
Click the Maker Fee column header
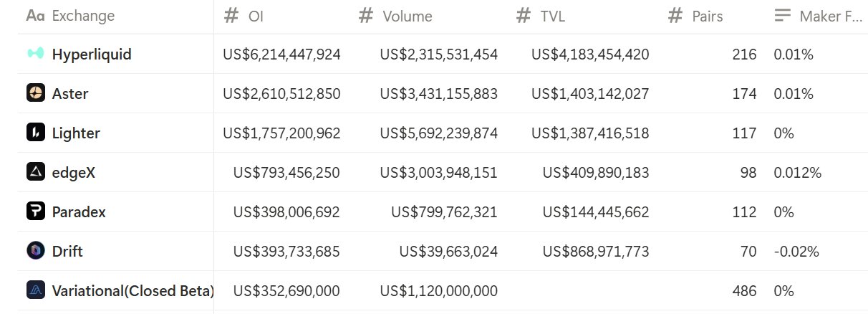[830, 16]
